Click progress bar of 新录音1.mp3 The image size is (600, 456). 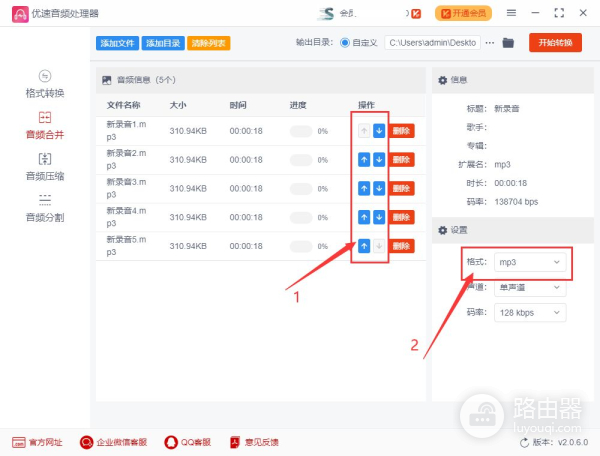coord(301,131)
